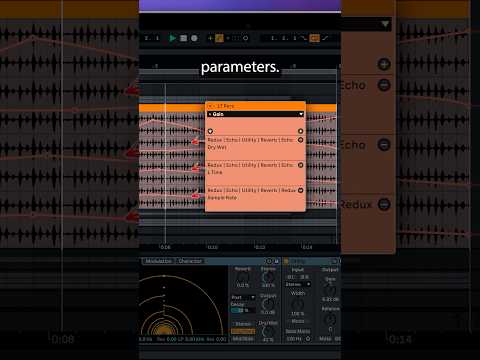Viewport: 480px width, 360px height.
Task: Switch to Echo's Modulation tab
Action: (x=158, y=261)
